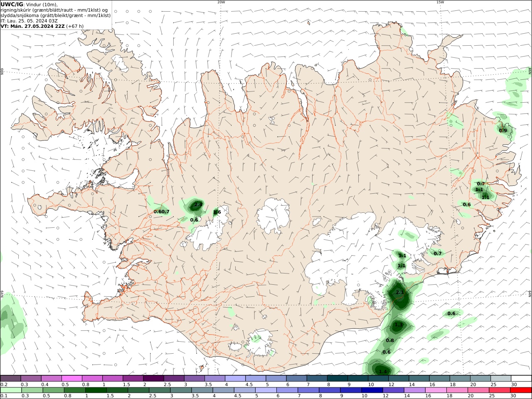
Task: Click the snow scale swatch starting at 18
Action: click(x=460, y=379)
